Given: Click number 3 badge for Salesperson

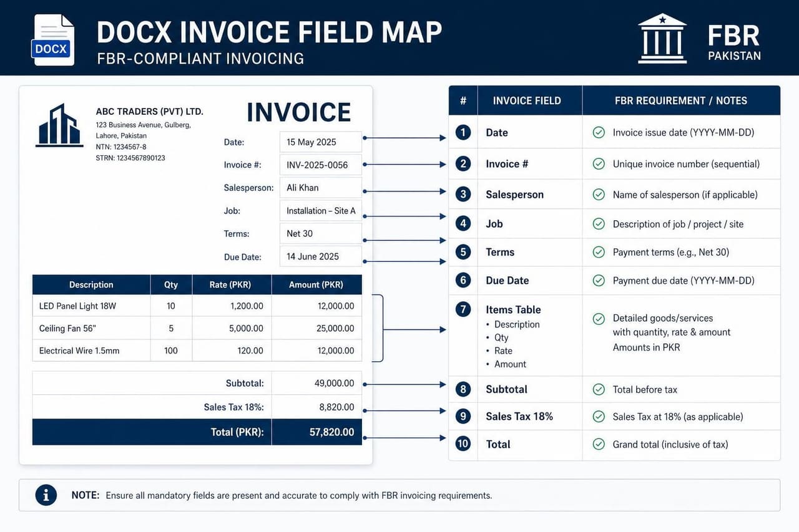Looking at the screenshot, I should pyautogui.click(x=463, y=194).
